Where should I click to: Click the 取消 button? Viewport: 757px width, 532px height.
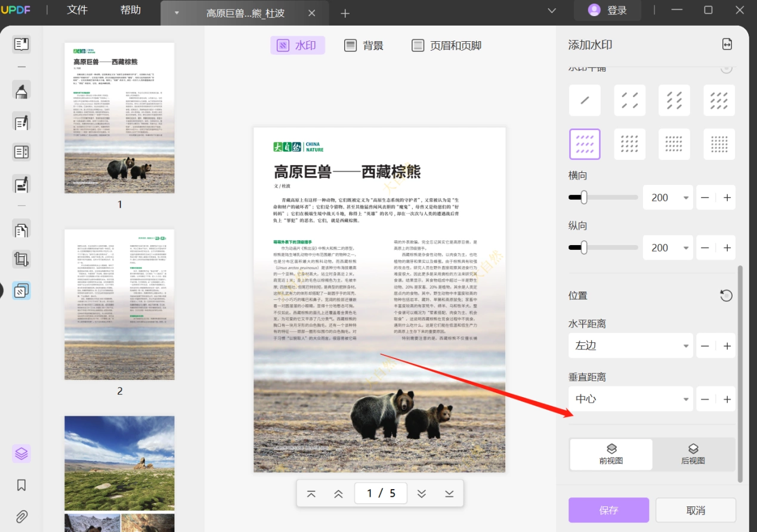pyautogui.click(x=696, y=511)
